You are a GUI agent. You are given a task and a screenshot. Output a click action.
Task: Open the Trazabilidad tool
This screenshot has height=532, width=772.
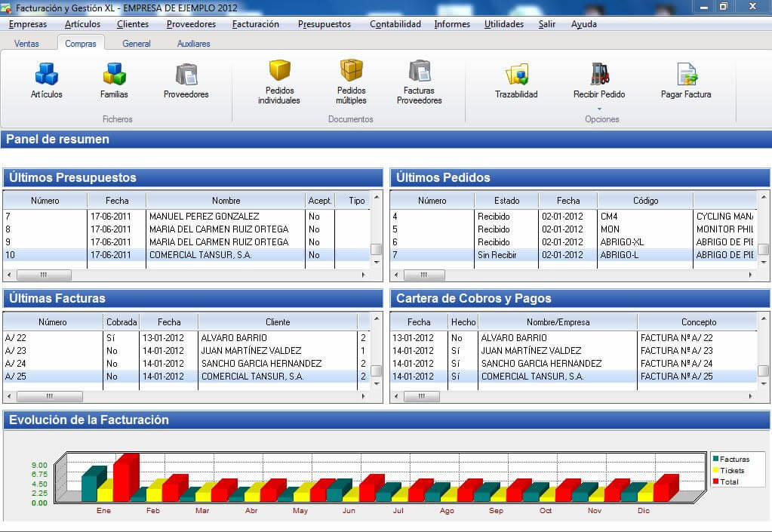516,75
